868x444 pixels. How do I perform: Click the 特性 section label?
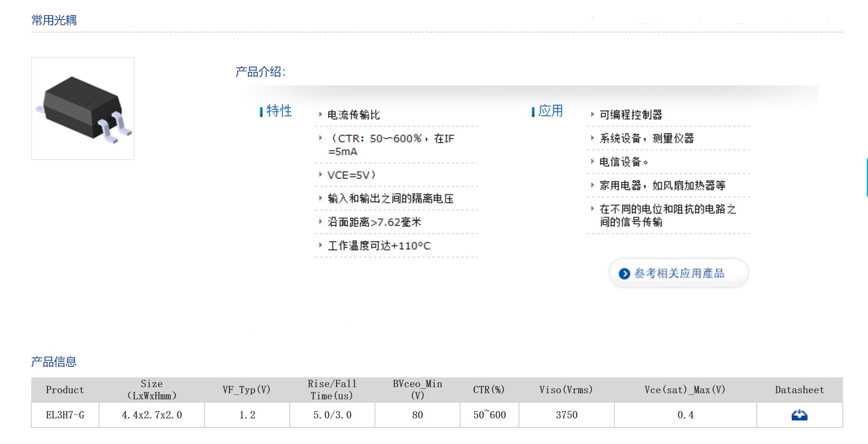click(279, 111)
